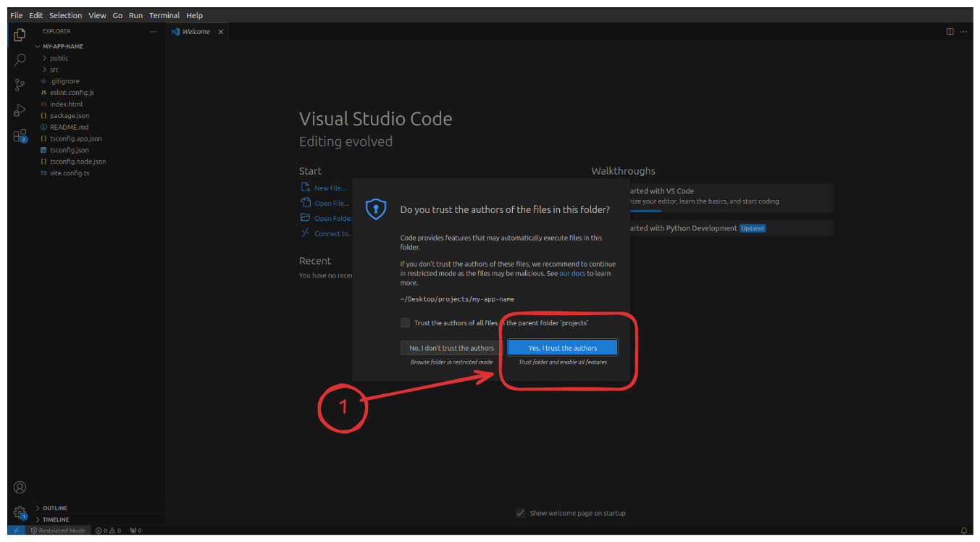Click Yes, I trust the authors
Viewport: 980px width, 542px height.
[x=562, y=347]
